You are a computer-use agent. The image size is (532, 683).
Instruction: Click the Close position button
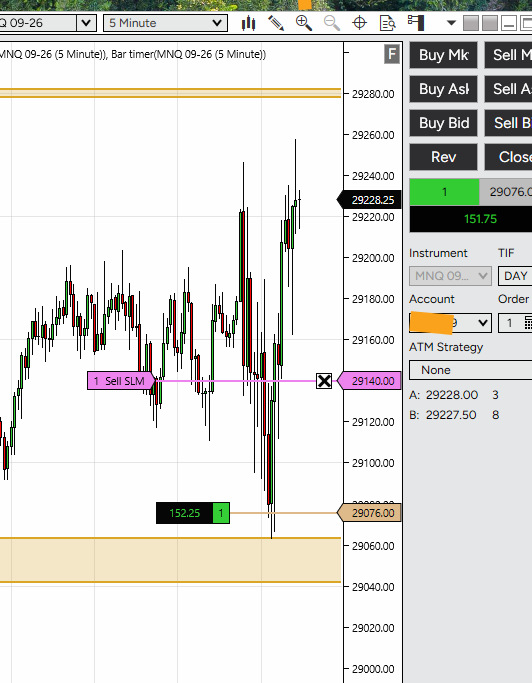(509, 157)
